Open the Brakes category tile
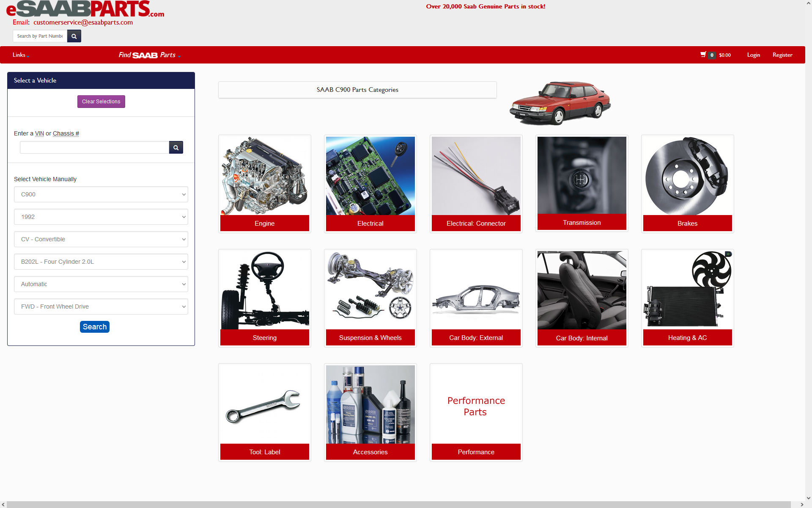Viewport: 812px width, 508px height. (688, 184)
